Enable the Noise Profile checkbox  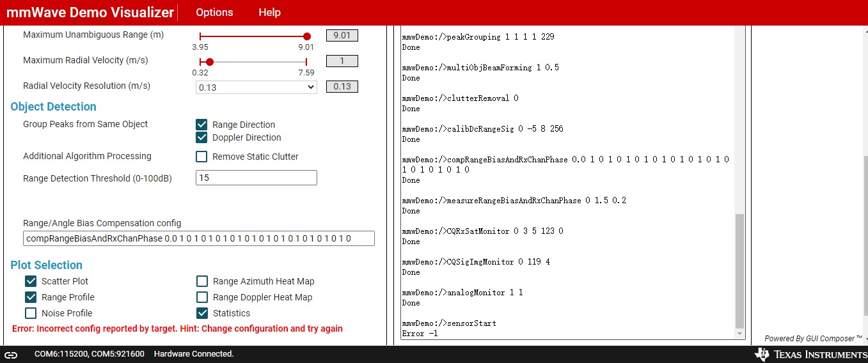coord(31,313)
